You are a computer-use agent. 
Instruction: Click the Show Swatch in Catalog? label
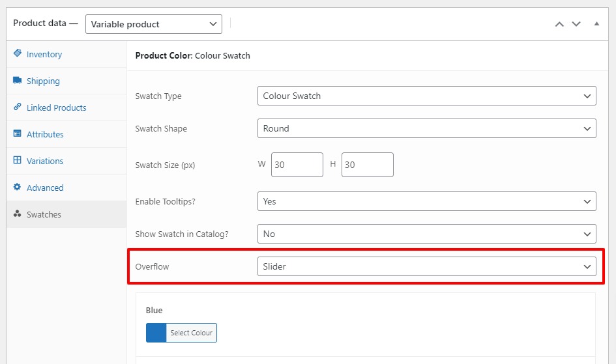click(182, 234)
